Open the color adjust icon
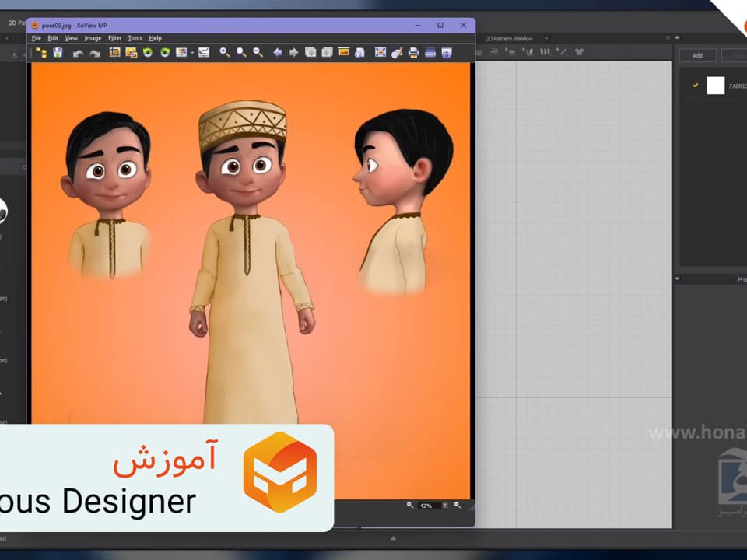Image resolution: width=747 pixels, height=560 pixels. click(x=181, y=52)
